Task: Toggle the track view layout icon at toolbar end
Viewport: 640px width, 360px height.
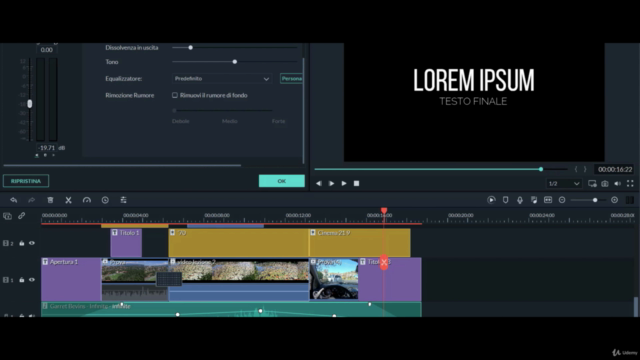Action: 630,200
